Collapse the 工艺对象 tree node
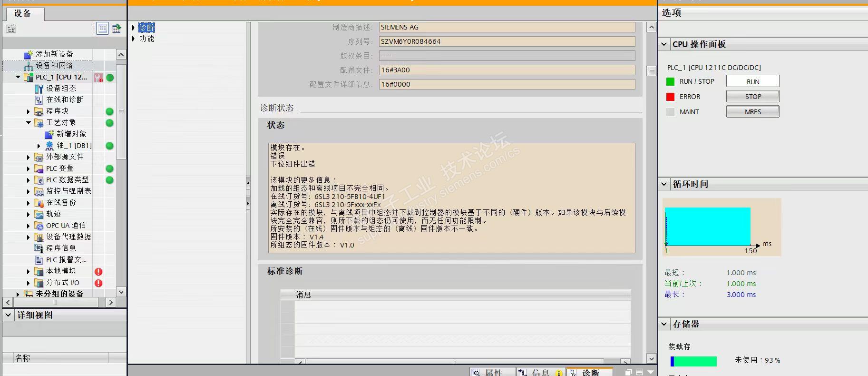Viewport: 868px width, 376px height. [28, 123]
